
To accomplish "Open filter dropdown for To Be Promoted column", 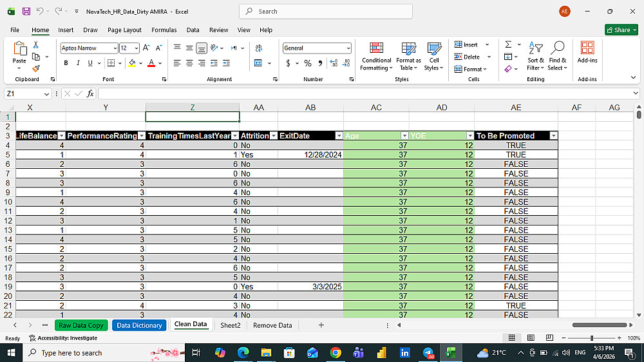I will pos(554,136).
